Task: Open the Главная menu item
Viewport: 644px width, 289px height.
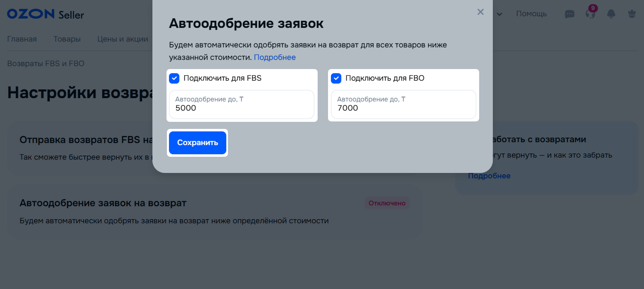Action: click(x=22, y=39)
